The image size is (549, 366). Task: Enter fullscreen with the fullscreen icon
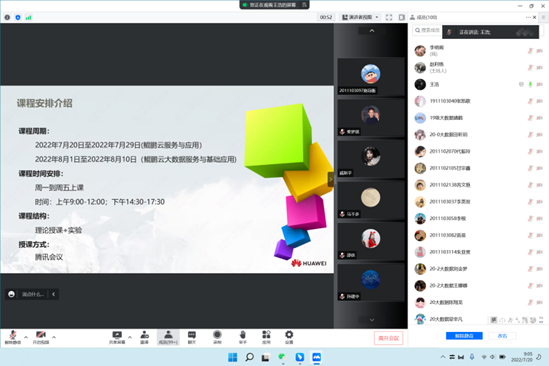coord(389,17)
